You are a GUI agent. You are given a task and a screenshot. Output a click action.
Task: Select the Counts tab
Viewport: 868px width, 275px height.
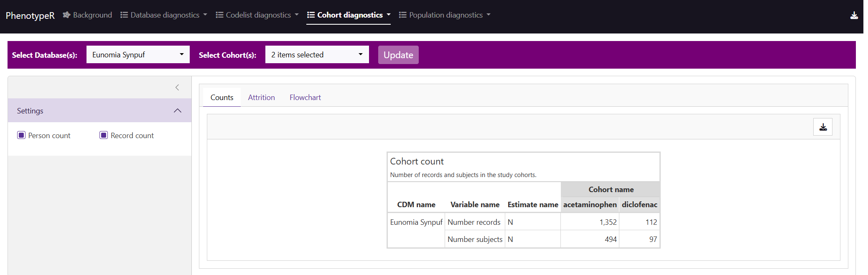tap(222, 98)
